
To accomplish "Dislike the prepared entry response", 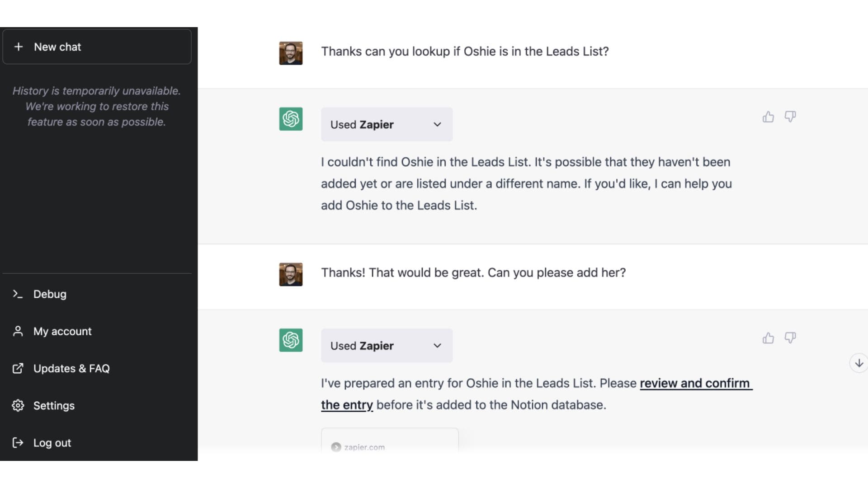I will click(790, 338).
